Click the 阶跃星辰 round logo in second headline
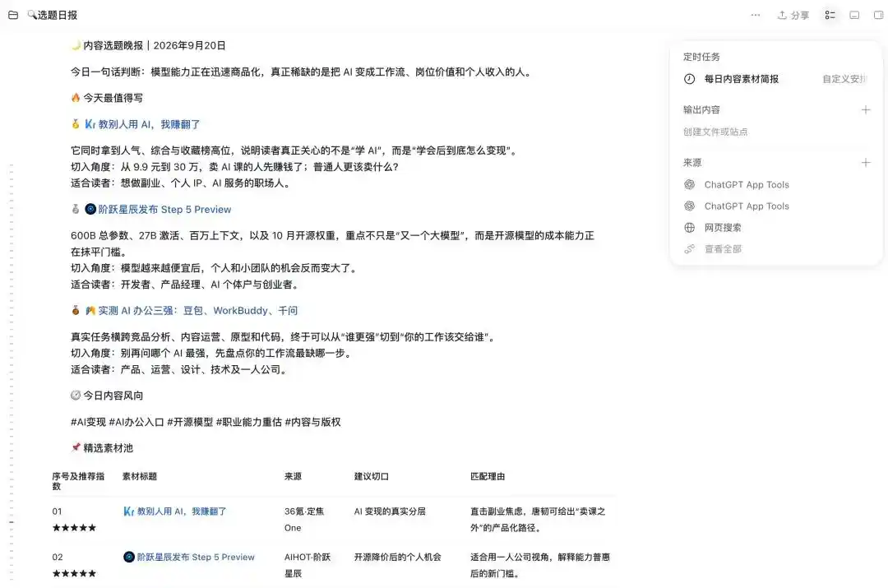The width and height of the screenshot is (888, 588). [90, 210]
